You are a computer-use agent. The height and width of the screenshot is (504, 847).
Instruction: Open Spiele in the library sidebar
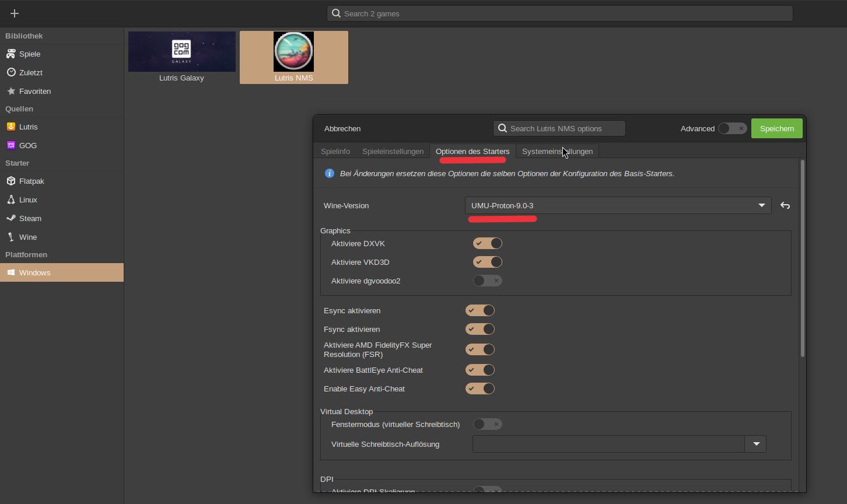pos(62,54)
